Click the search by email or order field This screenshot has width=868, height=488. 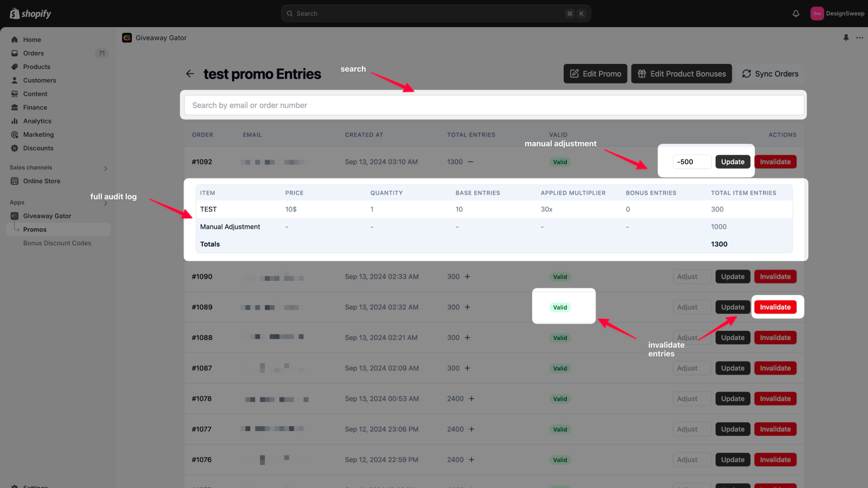click(494, 105)
